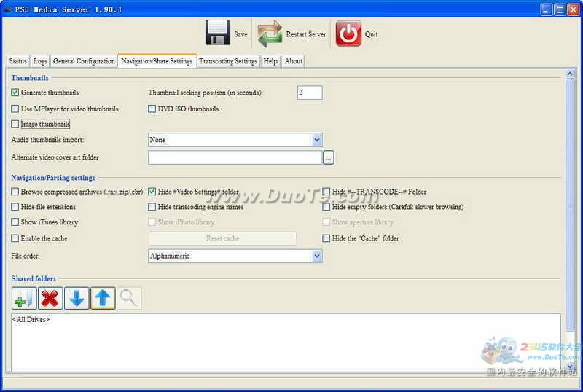Screen dimensions: 583x392
Task: Click the Restart Server label
Action: point(306,34)
